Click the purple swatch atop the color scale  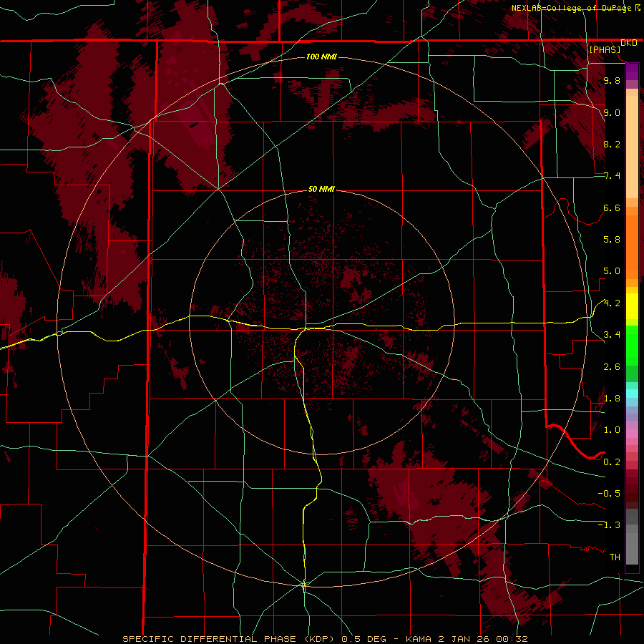click(632, 72)
